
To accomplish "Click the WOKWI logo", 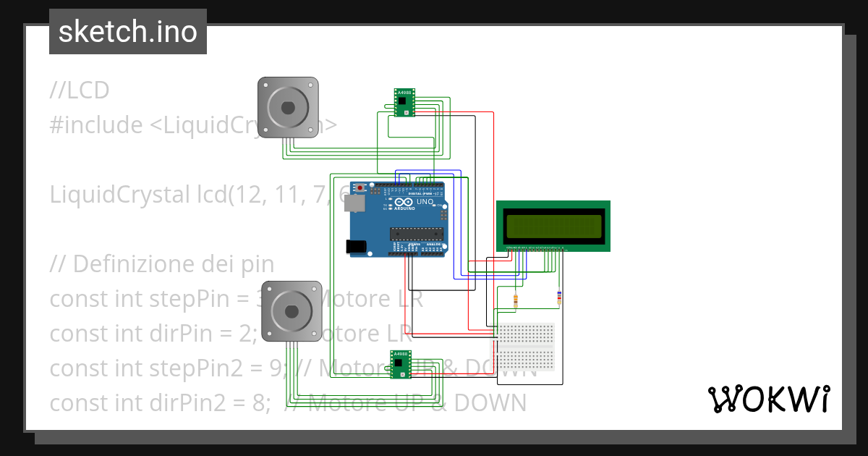I will click(x=769, y=399).
